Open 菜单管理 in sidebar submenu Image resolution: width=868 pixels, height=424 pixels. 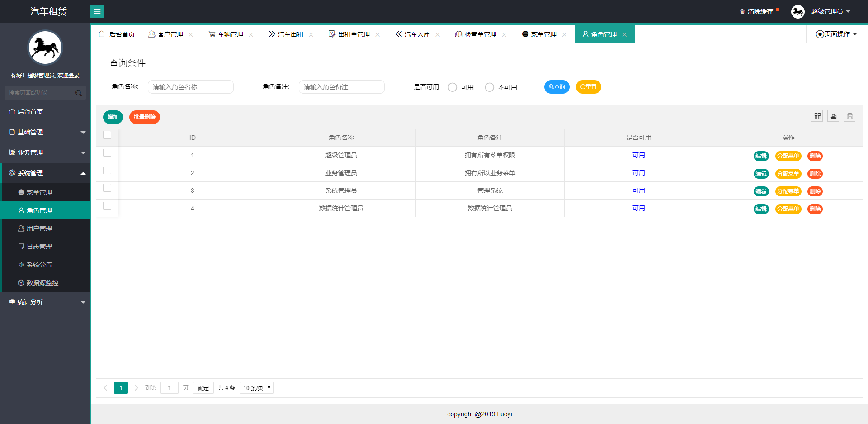pos(45,192)
